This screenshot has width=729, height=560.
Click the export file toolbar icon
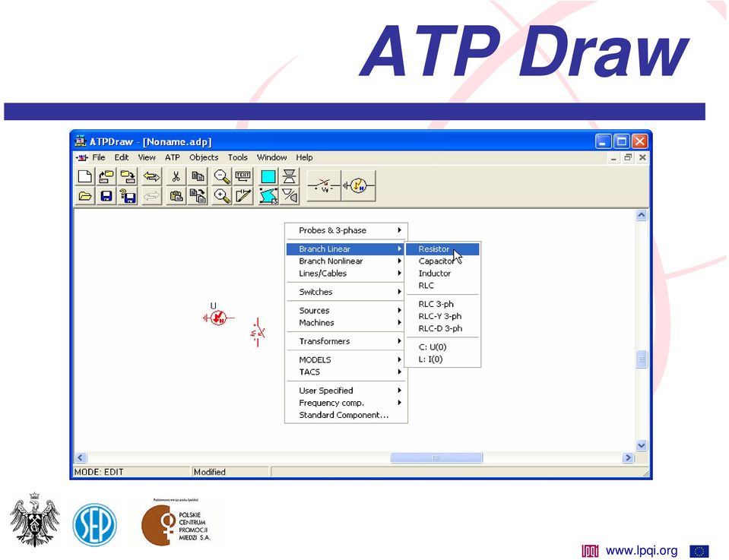[x=128, y=176]
